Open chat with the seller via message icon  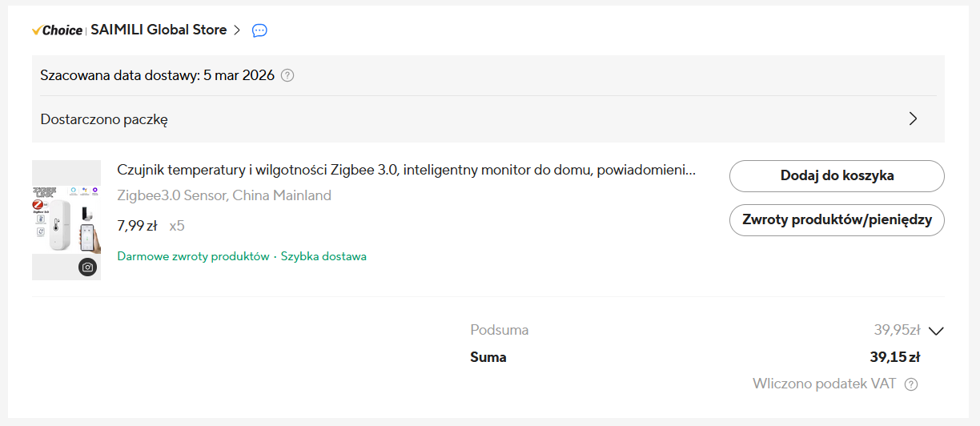(259, 30)
